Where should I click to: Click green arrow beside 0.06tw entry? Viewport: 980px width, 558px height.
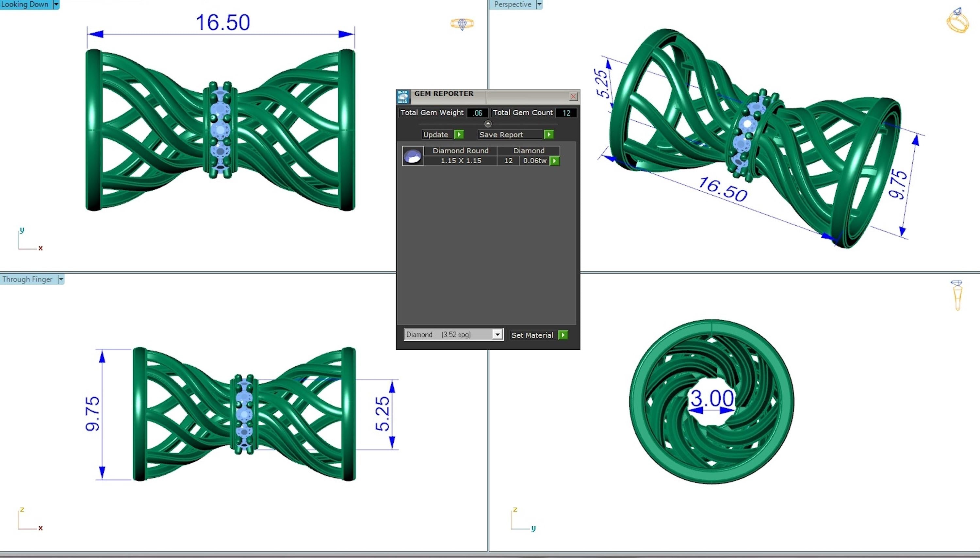pos(554,161)
